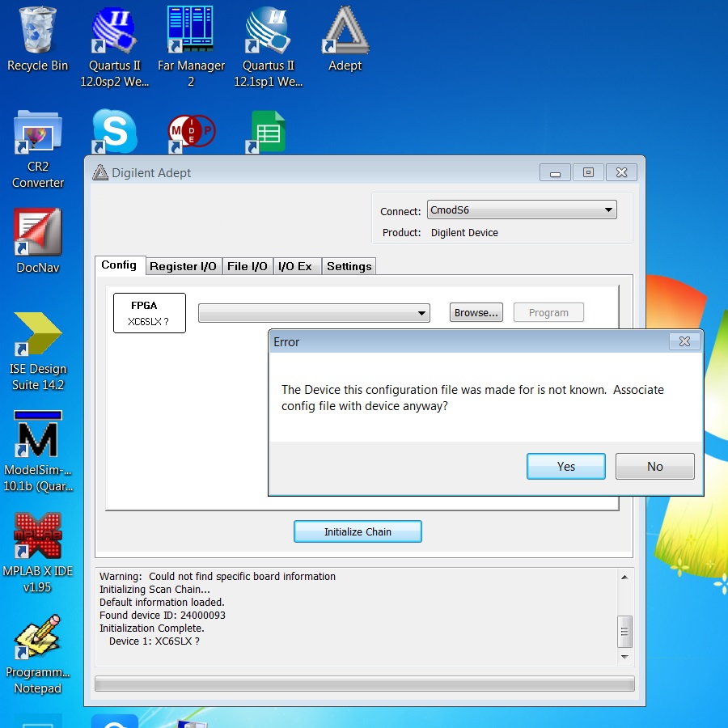This screenshot has height=728, width=728.
Task: Switch to the Register I/O tab
Action: pyautogui.click(x=183, y=266)
